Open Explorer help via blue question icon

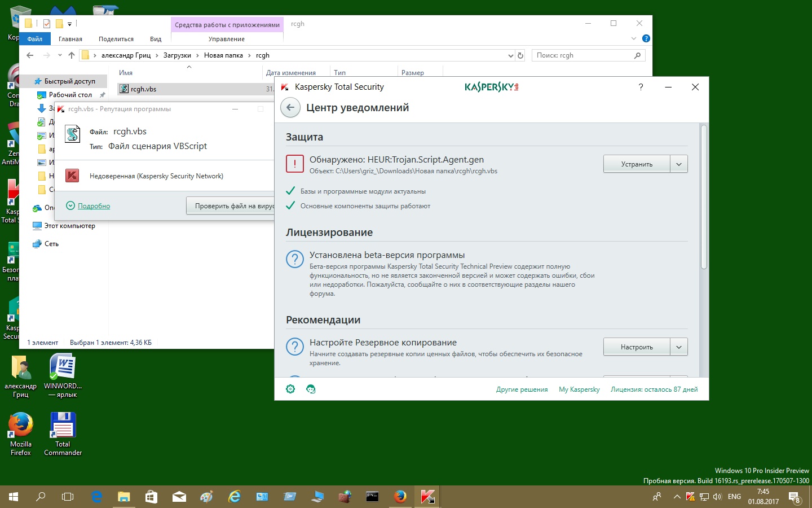tap(646, 38)
